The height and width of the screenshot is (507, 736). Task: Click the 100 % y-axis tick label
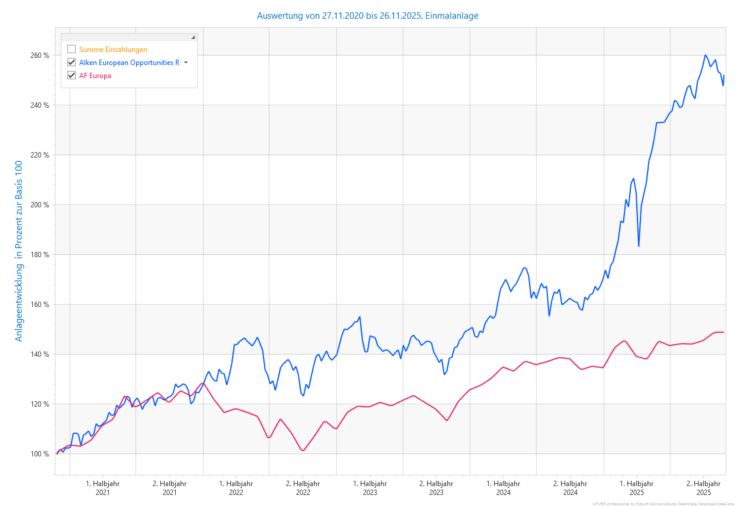point(39,454)
